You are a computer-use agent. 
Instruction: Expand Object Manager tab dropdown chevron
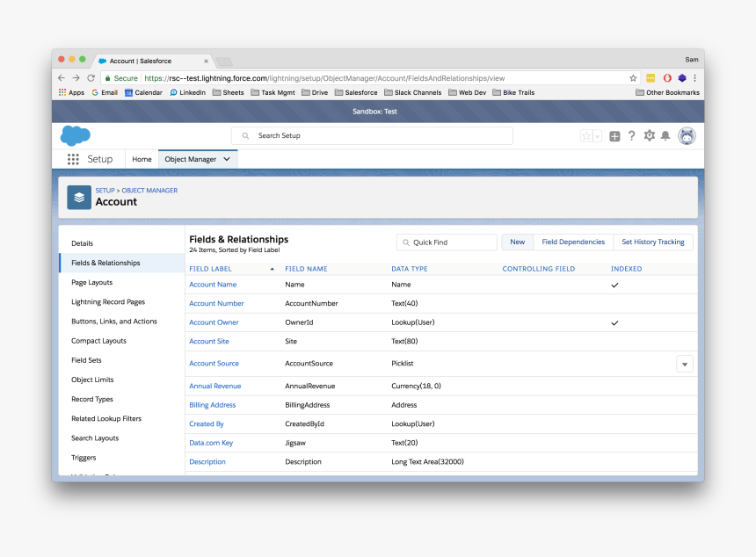pos(227,159)
